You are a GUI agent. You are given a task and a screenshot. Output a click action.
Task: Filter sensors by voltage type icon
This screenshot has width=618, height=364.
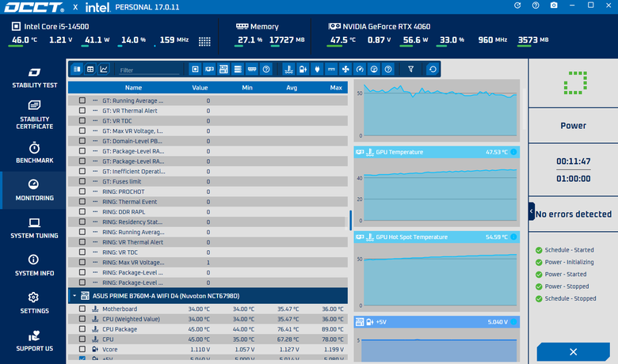[303, 70]
